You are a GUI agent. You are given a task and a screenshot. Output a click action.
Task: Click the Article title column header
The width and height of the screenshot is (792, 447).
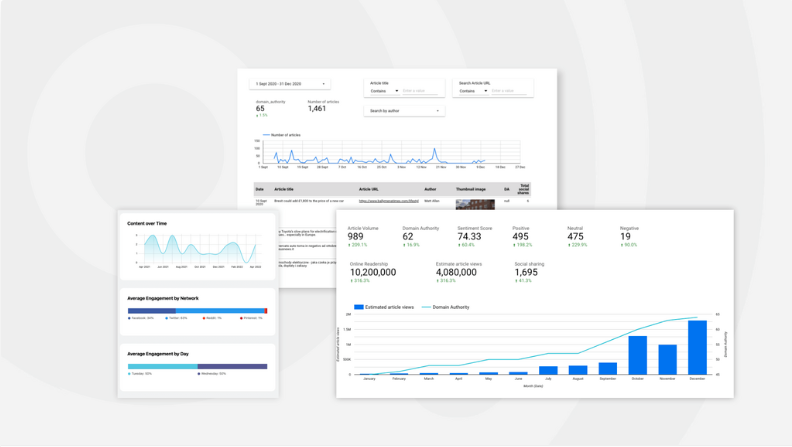click(284, 189)
